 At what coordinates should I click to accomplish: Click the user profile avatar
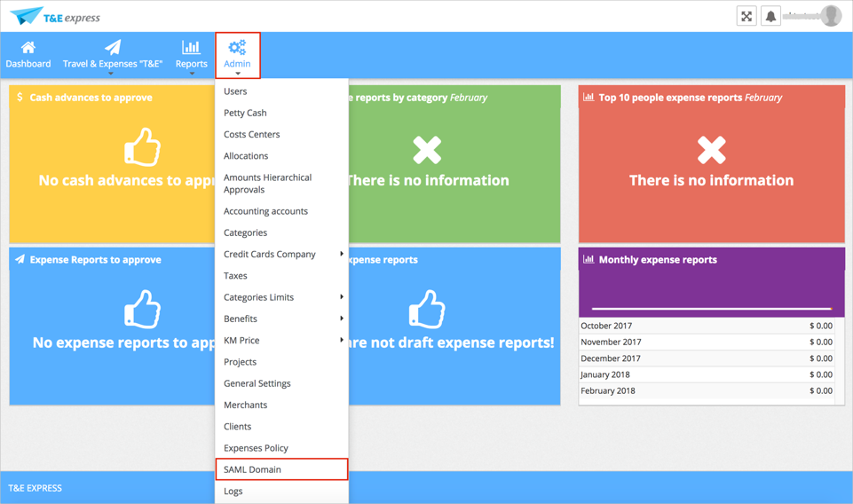click(831, 16)
